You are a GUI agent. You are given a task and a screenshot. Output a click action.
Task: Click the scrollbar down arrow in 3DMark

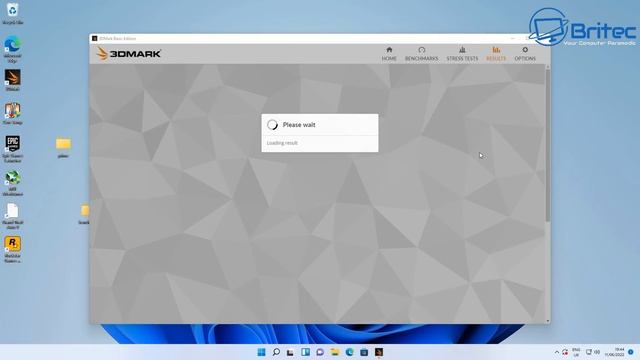(x=547, y=321)
